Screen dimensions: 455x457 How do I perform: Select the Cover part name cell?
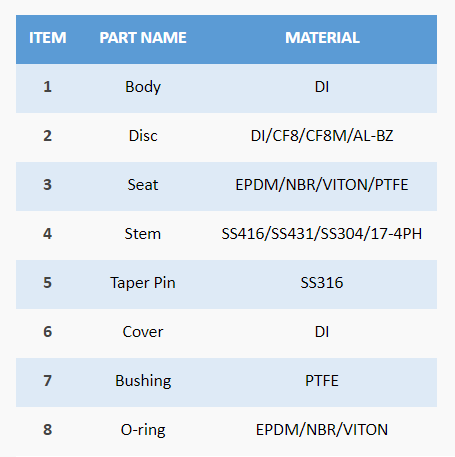click(x=143, y=332)
